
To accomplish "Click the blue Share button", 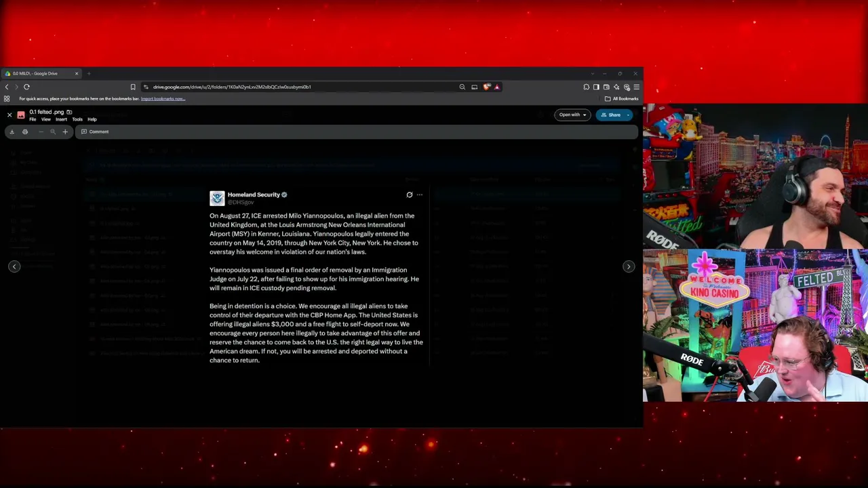I will (610, 115).
